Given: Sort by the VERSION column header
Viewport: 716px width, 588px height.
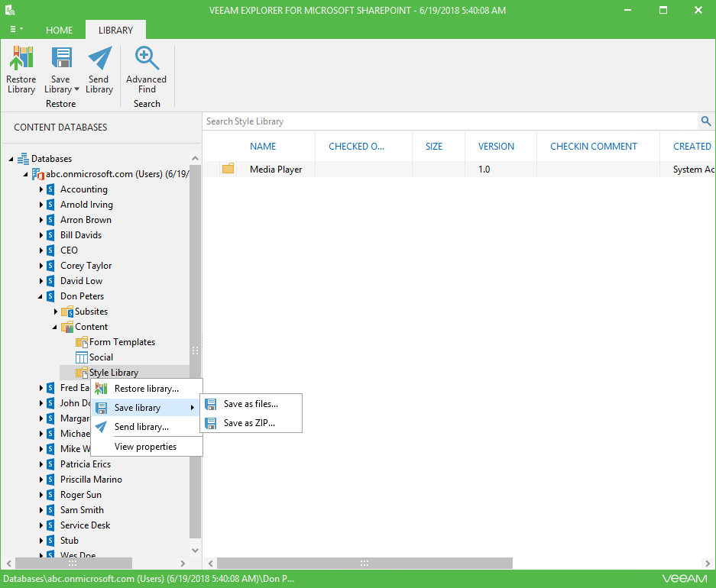Looking at the screenshot, I should (496, 147).
